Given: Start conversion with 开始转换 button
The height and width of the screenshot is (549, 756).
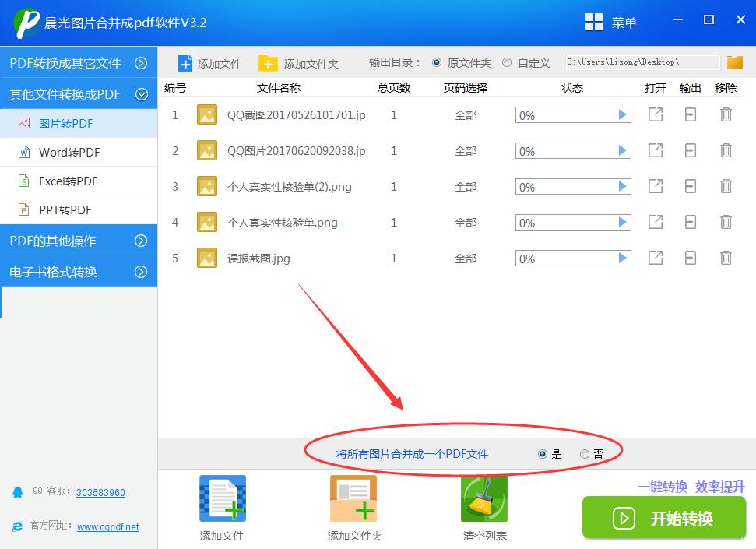Looking at the screenshot, I should point(663,518).
